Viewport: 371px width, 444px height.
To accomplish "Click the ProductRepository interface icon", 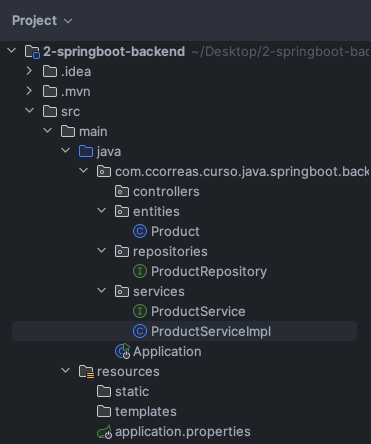I will [140, 271].
